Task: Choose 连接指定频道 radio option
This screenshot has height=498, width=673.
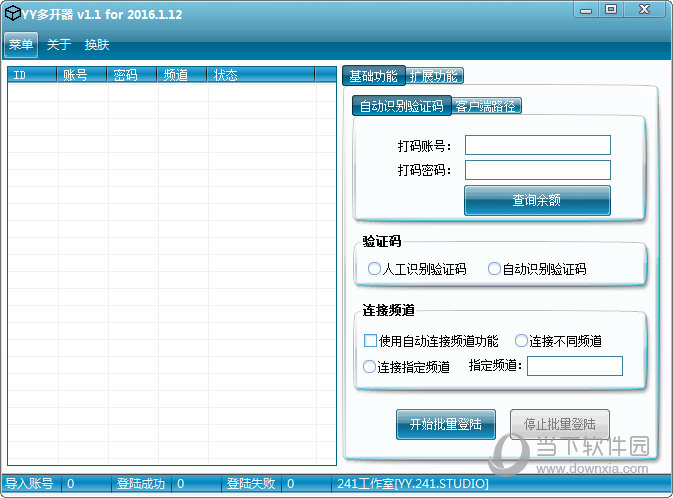Action: pos(406,367)
